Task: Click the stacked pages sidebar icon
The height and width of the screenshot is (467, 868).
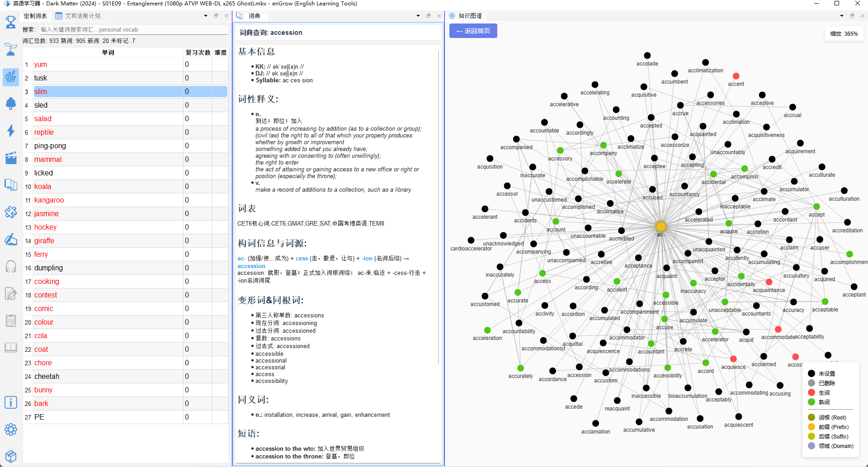Action: pos(11,185)
